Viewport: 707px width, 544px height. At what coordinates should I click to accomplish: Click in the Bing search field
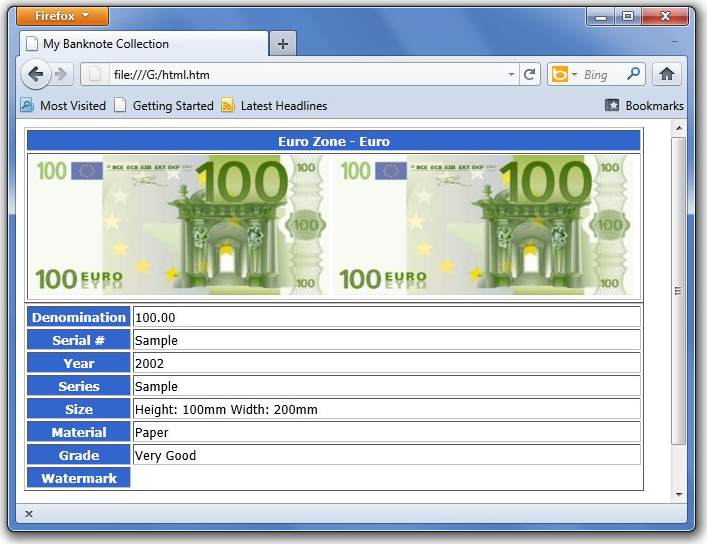coord(602,74)
